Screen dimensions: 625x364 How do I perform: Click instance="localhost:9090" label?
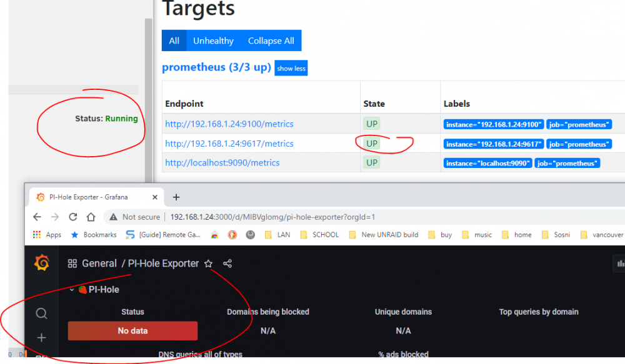[488, 163]
